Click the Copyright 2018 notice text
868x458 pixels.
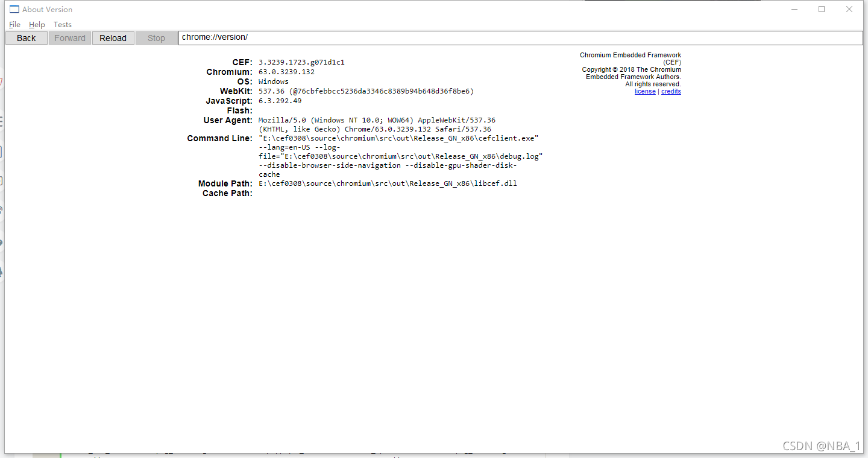[x=632, y=73]
